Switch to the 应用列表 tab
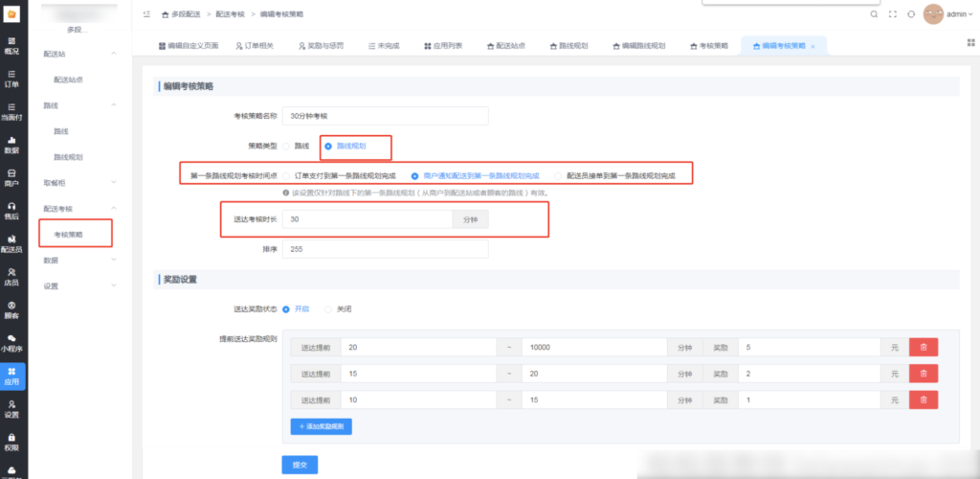The height and width of the screenshot is (479, 980). [443, 46]
